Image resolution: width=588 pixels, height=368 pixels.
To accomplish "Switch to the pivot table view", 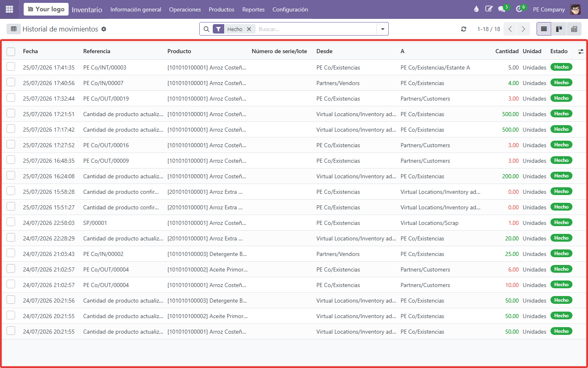I will [x=574, y=29].
